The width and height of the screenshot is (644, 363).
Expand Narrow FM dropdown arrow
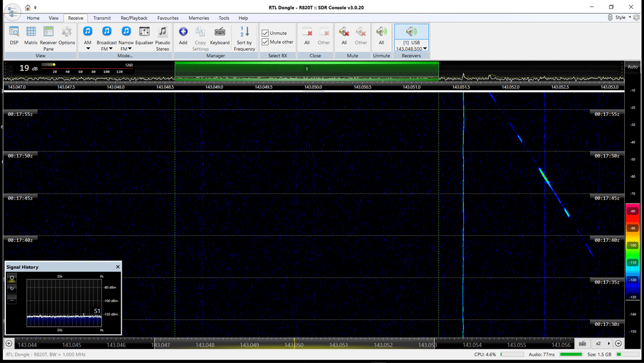pyautogui.click(x=130, y=48)
